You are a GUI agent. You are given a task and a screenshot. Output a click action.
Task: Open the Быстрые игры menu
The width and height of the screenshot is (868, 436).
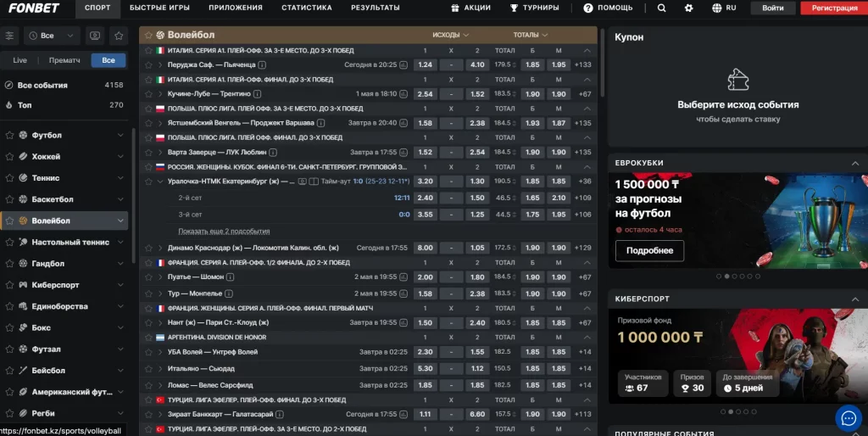point(159,8)
